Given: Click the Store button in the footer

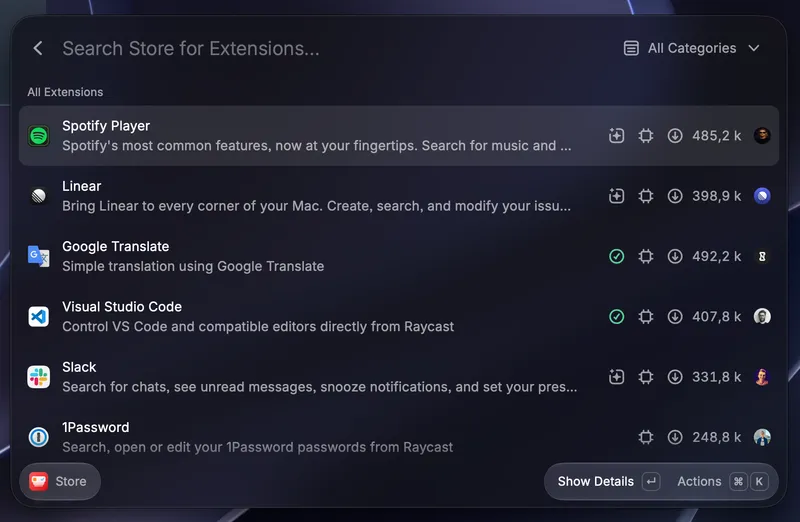Looking at the screenshot, I should point(60,481).
